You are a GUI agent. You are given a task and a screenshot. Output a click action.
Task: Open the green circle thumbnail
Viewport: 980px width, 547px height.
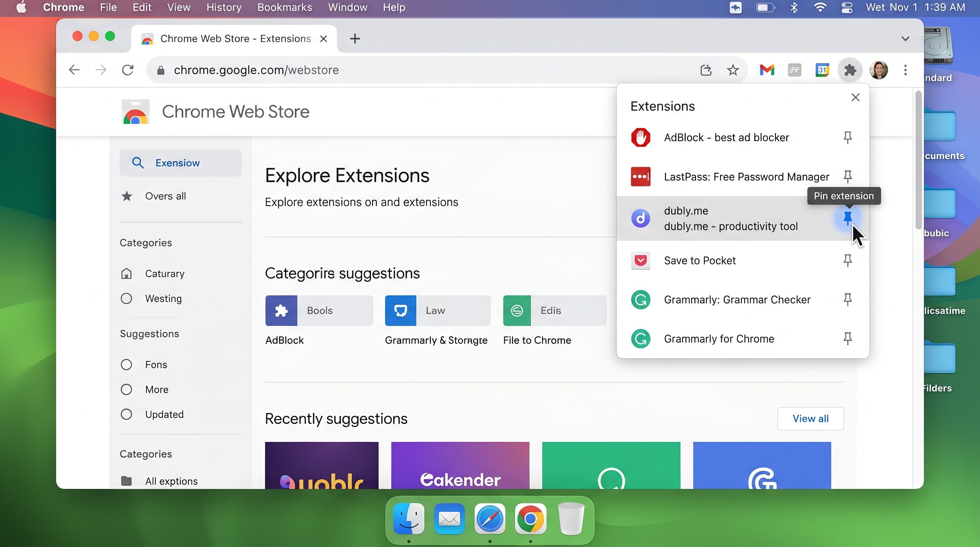pyautogui.click(x=611, y=465)
